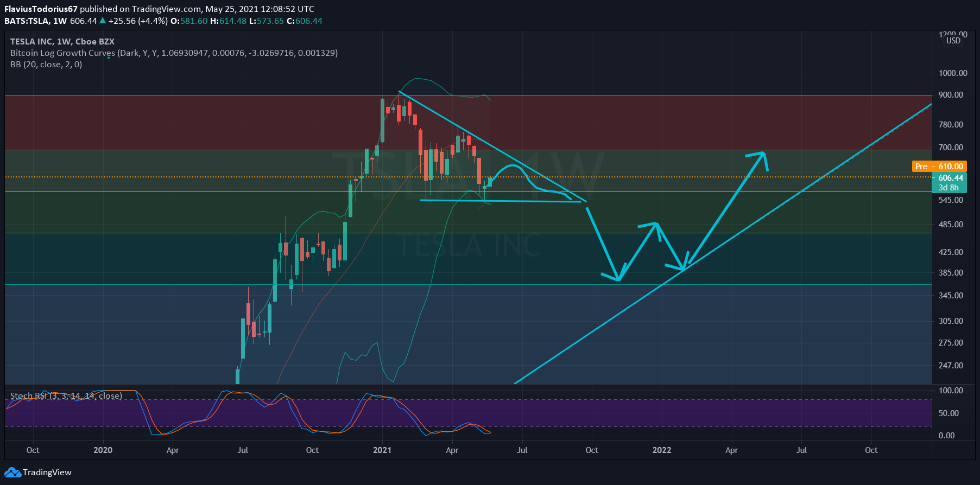Click the 2022 year marker on time axis

(x=662, y=450)
